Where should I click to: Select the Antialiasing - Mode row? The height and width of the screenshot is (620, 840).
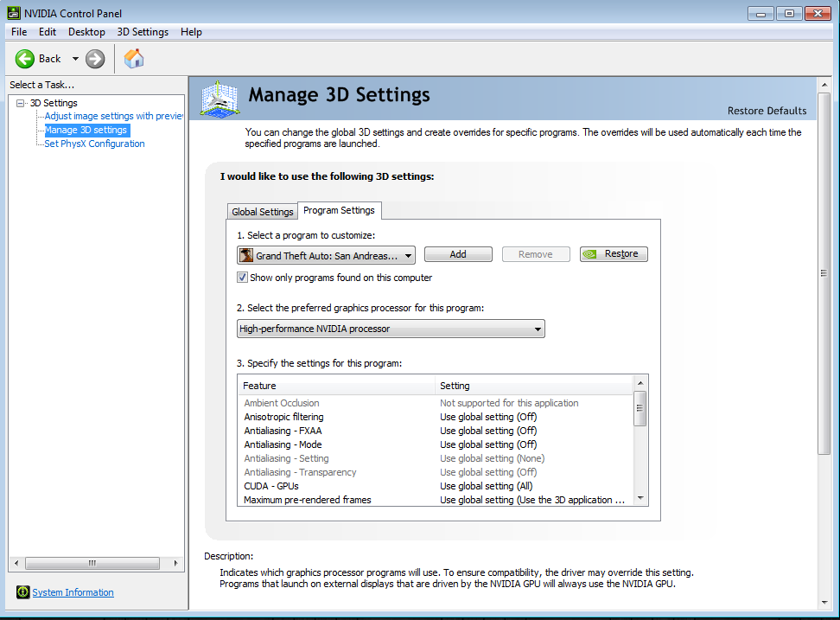pos(435,444)
